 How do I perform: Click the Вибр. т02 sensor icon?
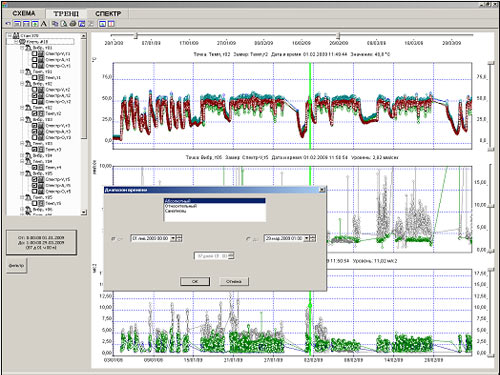click(x=28, y=84)
